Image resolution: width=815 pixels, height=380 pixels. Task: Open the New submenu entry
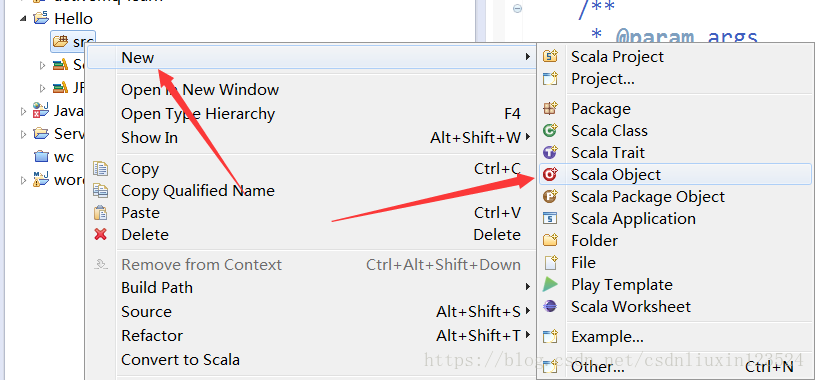tap(311, 57)
